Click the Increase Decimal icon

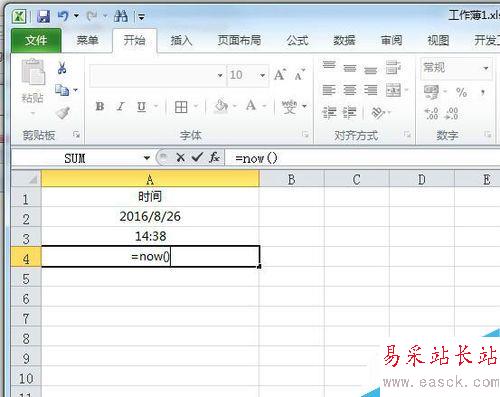431,114
